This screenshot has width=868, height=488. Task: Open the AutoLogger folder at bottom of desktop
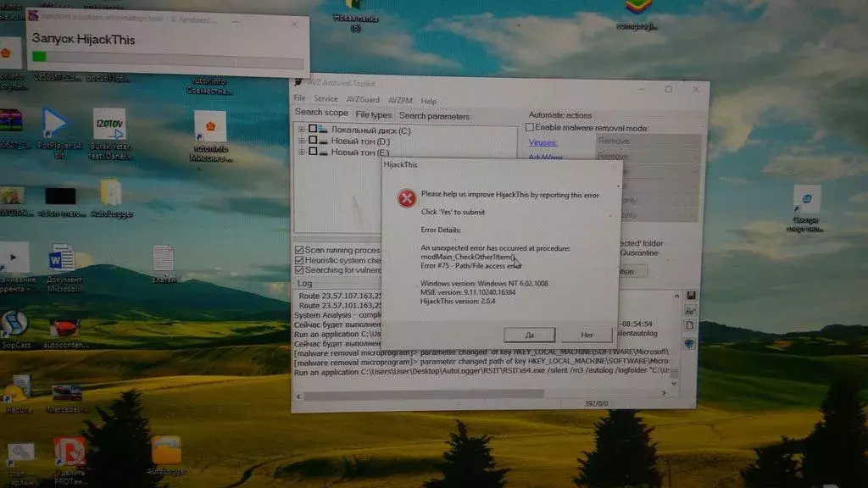[x=166, y=451]
